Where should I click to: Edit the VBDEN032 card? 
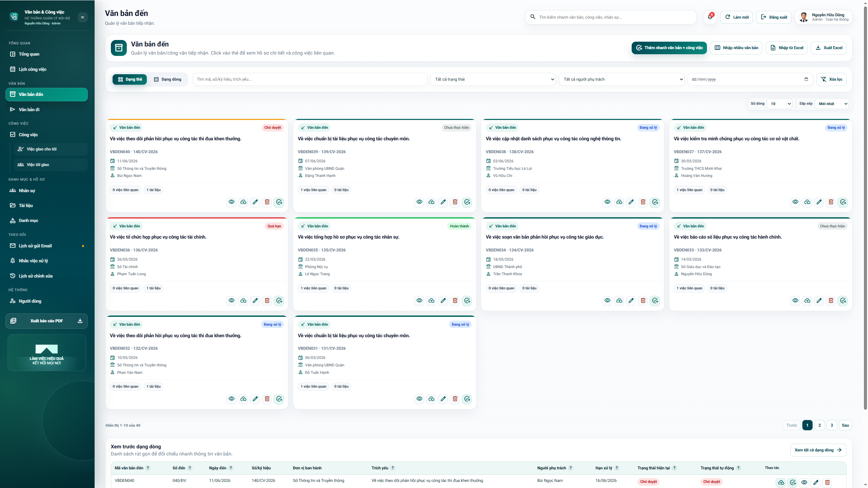pyautogui.click(x=255, y=399)
